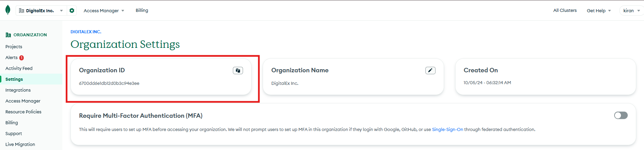Open Projects in the sidebar

[x=14, y=47]
